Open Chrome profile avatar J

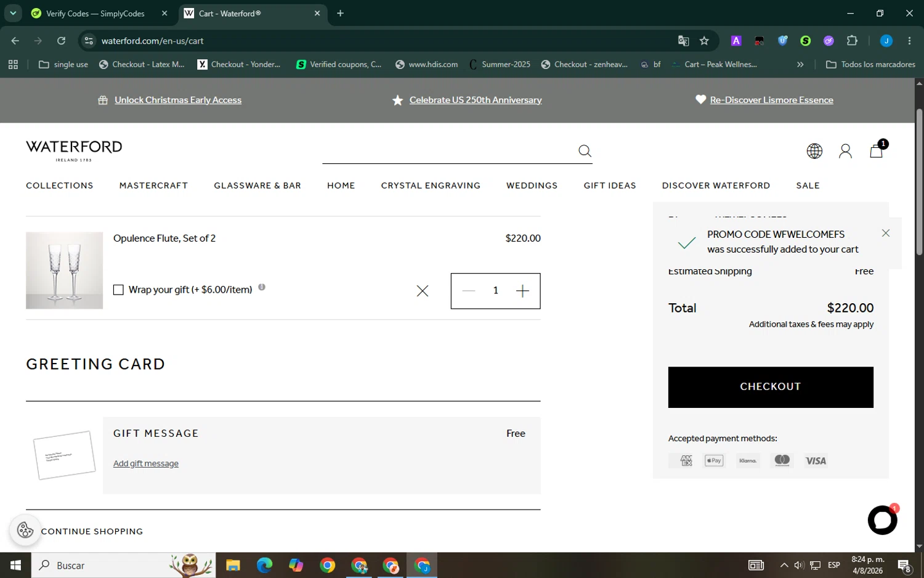click(886, 41)
